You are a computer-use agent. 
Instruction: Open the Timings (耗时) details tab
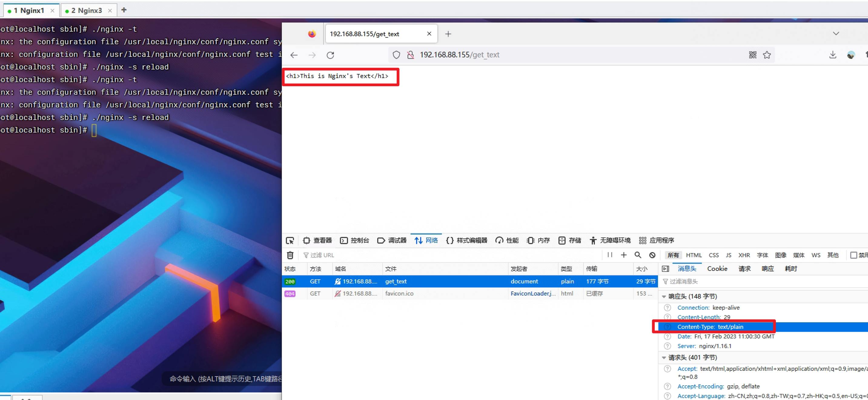pyautogui.click(x=790, y=269)
